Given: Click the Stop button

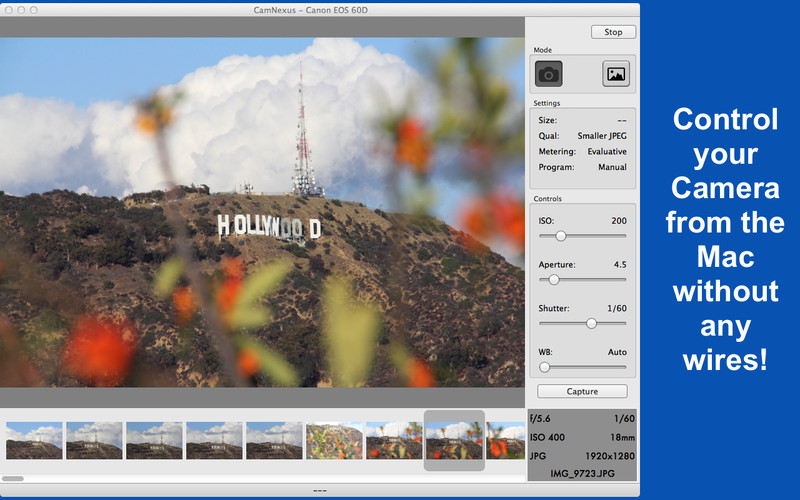Looking at the screenshot, I should coord(613,32).
